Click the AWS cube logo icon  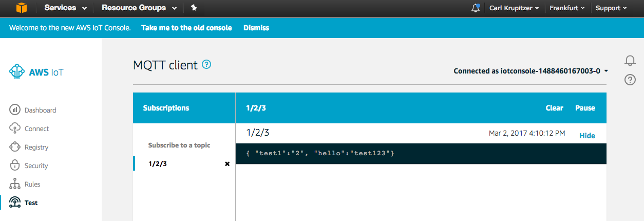pos(21,8)
